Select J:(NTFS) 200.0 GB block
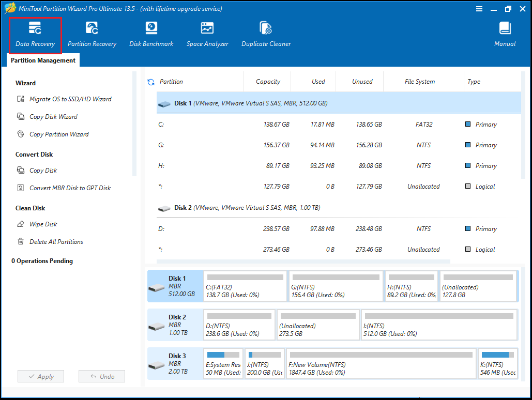Screen dimensions: 532x400 point(265,364)
